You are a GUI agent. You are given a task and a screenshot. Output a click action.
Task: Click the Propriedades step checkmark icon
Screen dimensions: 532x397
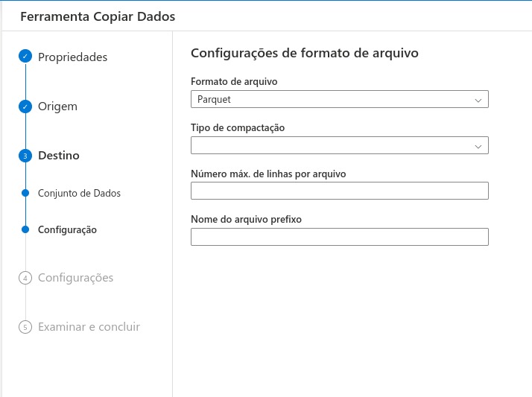(25, 57)
